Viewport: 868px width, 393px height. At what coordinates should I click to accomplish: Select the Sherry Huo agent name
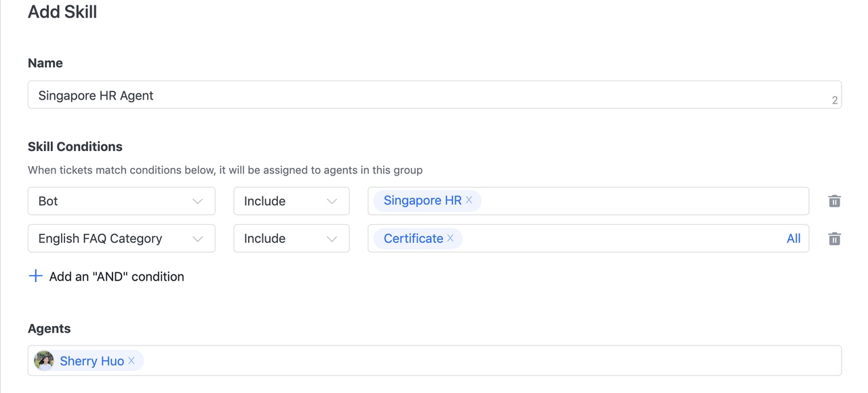click(x=92, y=361)
